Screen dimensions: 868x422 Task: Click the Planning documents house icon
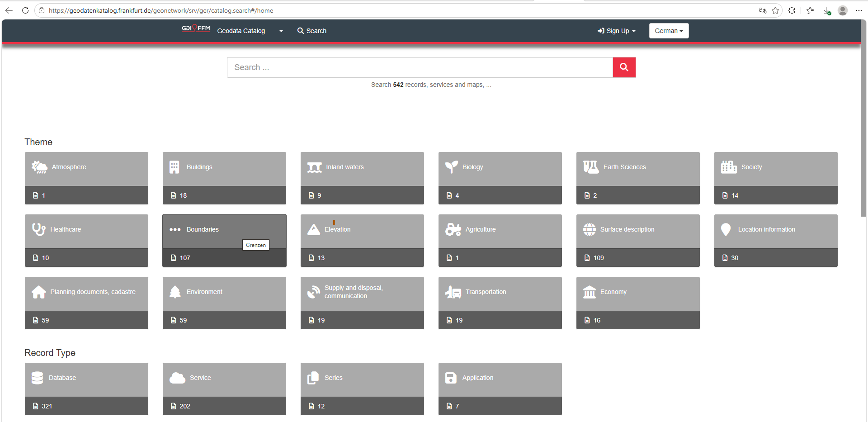[x=38, y=292]
